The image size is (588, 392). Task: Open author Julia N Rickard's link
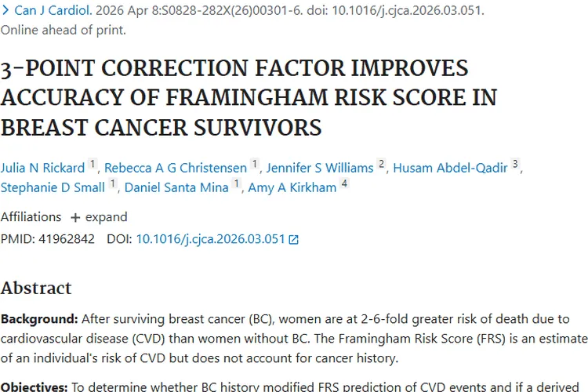(41, 168)
